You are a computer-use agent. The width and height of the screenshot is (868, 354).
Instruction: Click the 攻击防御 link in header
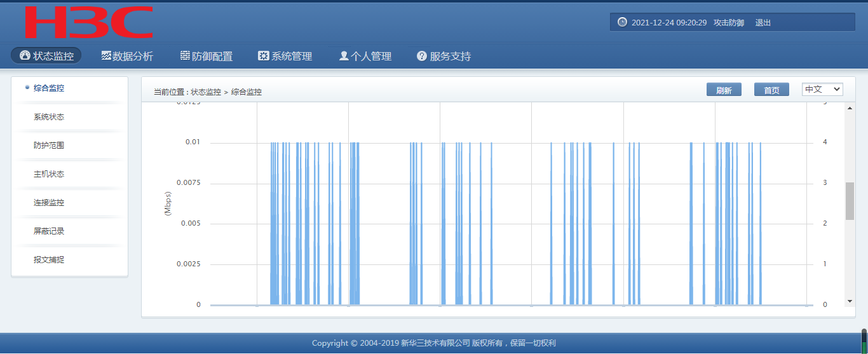click(x=729, y=22)
